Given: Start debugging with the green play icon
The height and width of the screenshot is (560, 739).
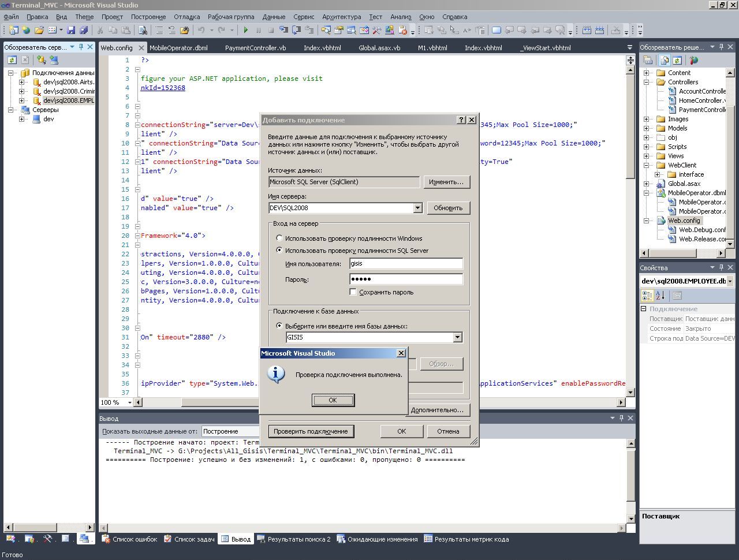Looking at the screenshot, I should 246,30.
